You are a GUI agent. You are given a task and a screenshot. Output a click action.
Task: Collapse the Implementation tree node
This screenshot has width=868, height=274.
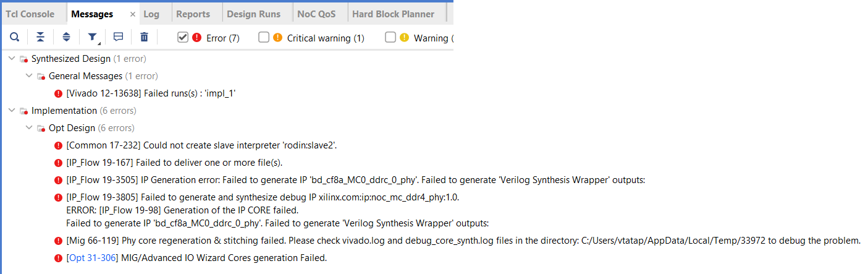click(12, 111)
